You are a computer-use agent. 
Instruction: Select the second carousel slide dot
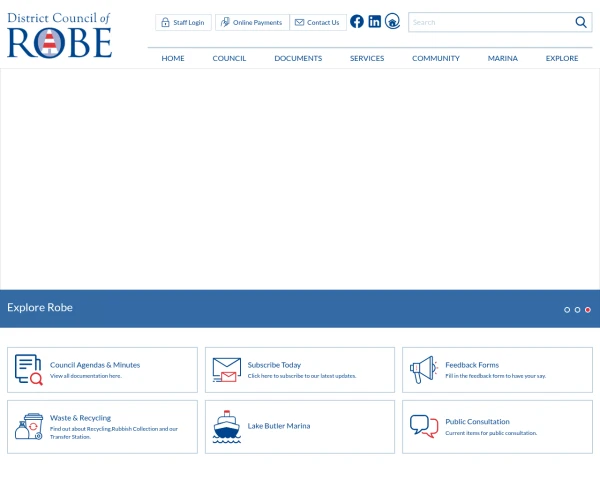[x=577, y=310]
